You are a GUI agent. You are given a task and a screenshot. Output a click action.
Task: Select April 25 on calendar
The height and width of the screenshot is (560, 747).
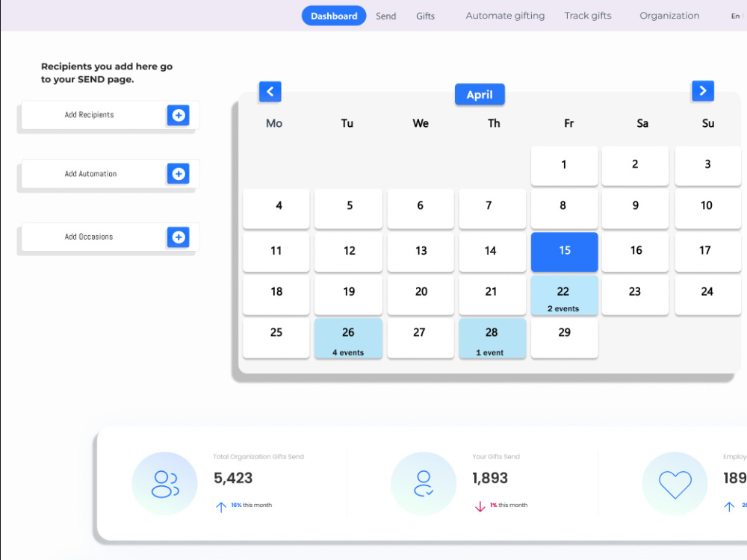point(276,338)
